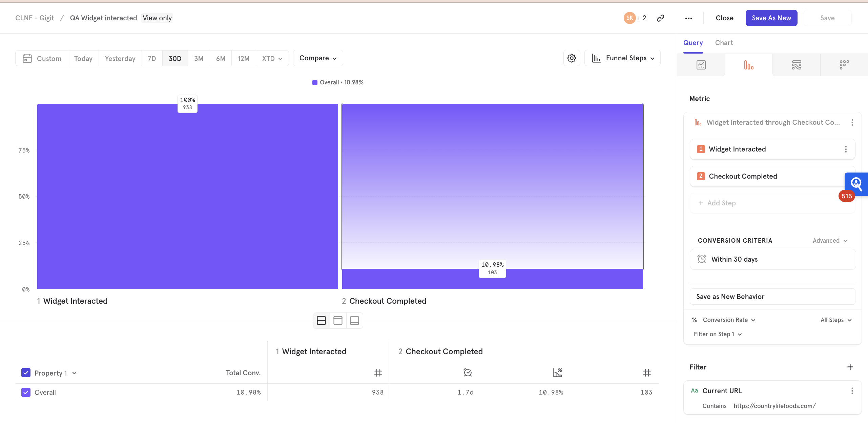The image size is (868, 423).
Task: Select the Retention report type icon
Action: (844, 65)
